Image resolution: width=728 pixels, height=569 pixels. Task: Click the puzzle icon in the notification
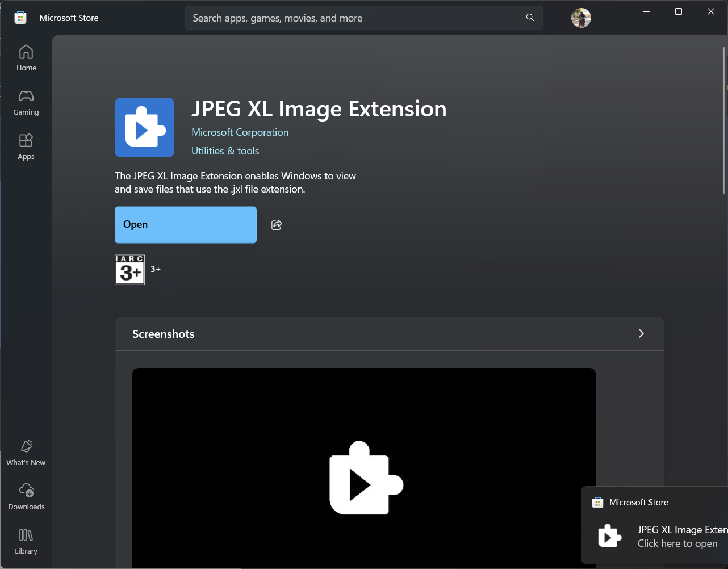pos(609,536)
